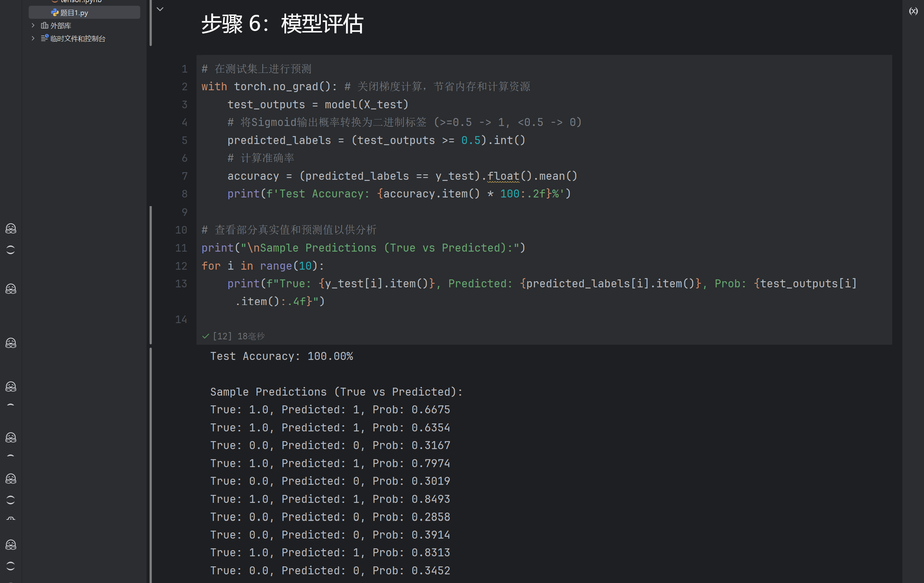924x583 pixels.
Task: Click the console icon beside 临时文件和控制台
Action: coord(44,38)
